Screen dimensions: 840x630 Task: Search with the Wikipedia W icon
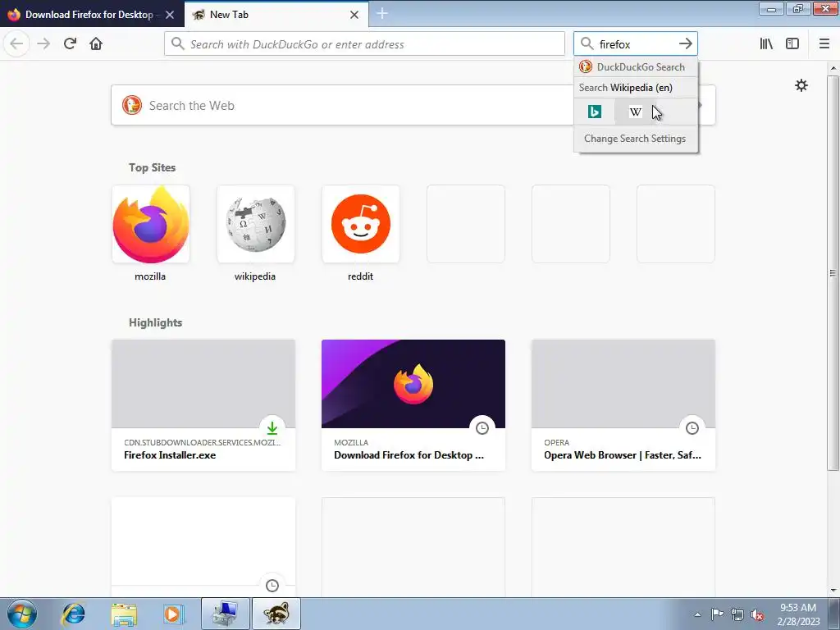(x=635, y=112)
